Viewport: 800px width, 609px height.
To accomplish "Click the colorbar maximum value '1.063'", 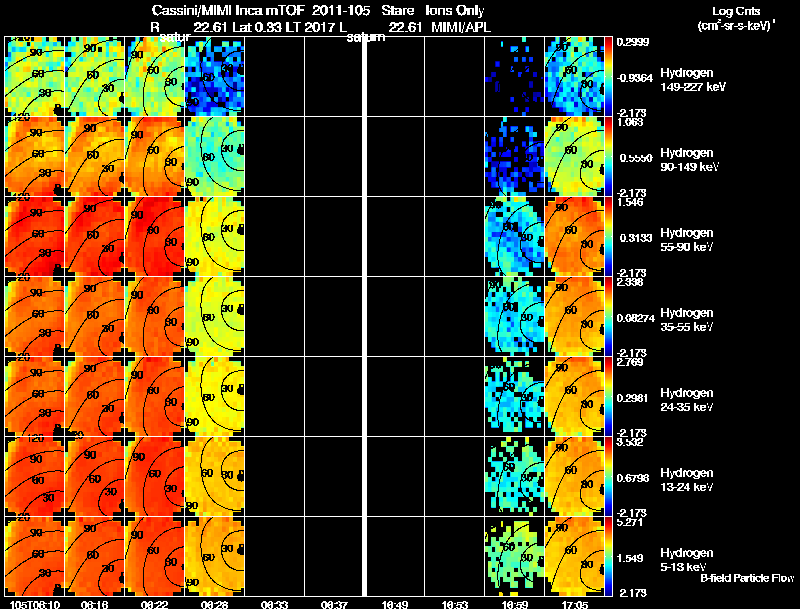I will coord(630,122).
